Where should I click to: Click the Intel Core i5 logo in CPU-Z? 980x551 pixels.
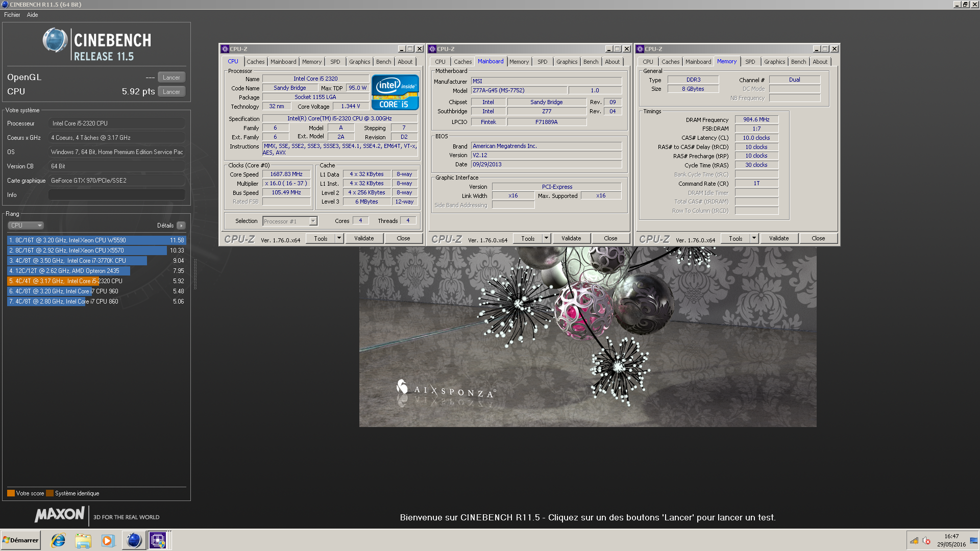click(395, 92)
